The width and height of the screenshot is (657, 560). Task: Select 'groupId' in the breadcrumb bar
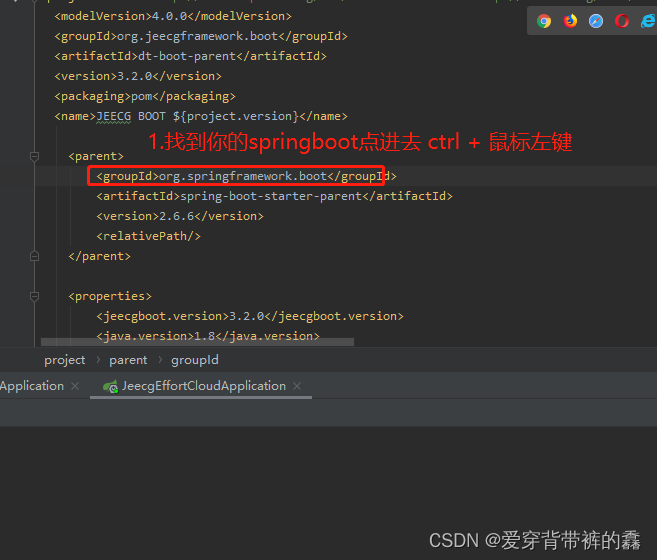pyautogui.click(x=195, y=360)
